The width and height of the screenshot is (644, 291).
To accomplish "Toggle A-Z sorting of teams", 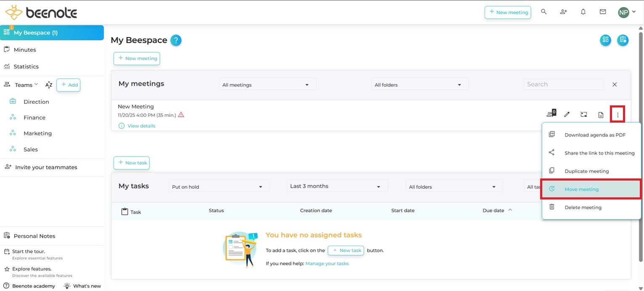I will click(x=49, y=85).
